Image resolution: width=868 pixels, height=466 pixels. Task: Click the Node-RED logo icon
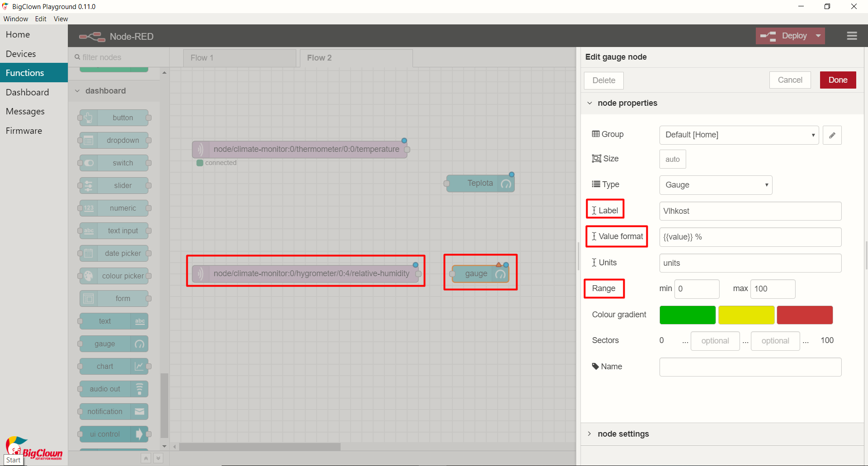[92, 37]
